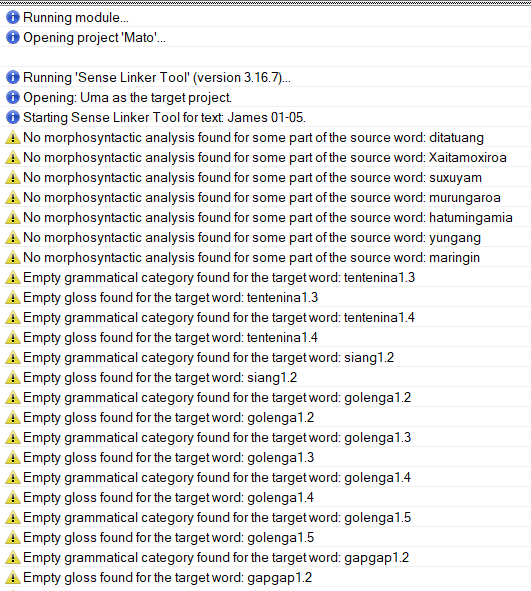This screenshot has width=531, height=591.
Task: Click warning icon for empty grammatical category golenga1.3
Action: click(x=13, y=437)
